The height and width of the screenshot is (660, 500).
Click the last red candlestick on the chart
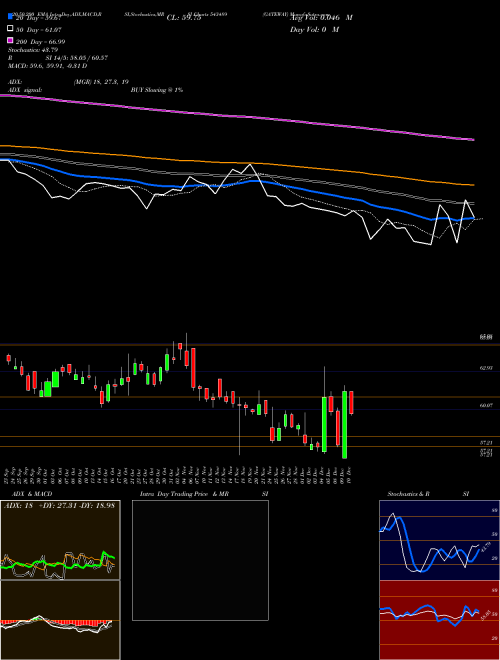pyautogui.click(x=351, y=402)
